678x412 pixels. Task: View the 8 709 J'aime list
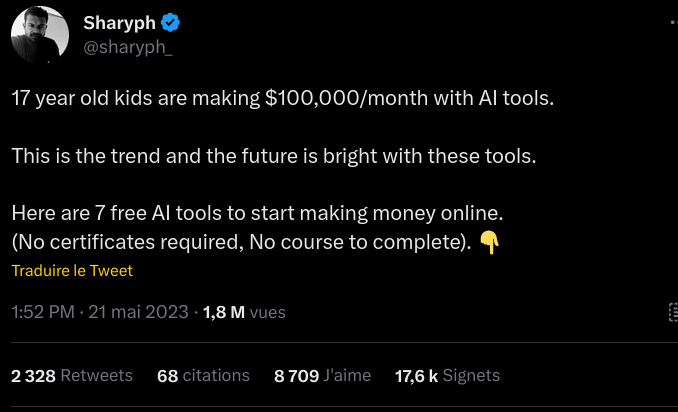click(x=322, y=375)
